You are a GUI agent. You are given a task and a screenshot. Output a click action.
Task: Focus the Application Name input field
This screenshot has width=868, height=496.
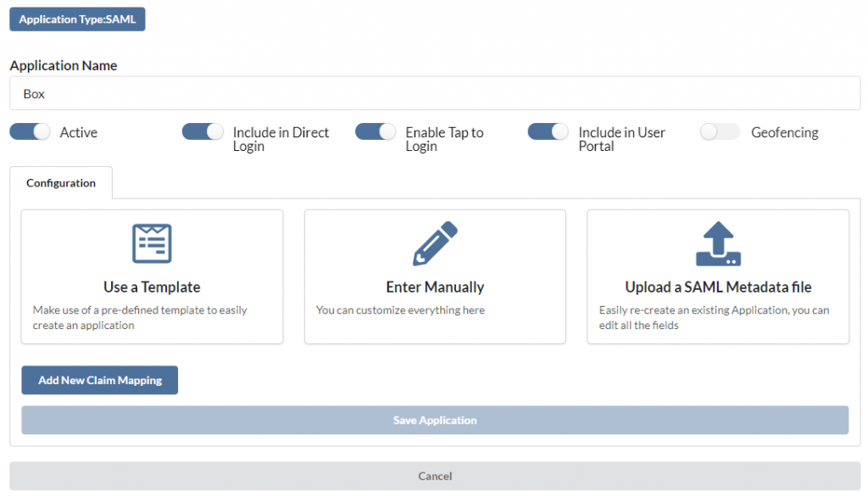(x=435, y=93)
